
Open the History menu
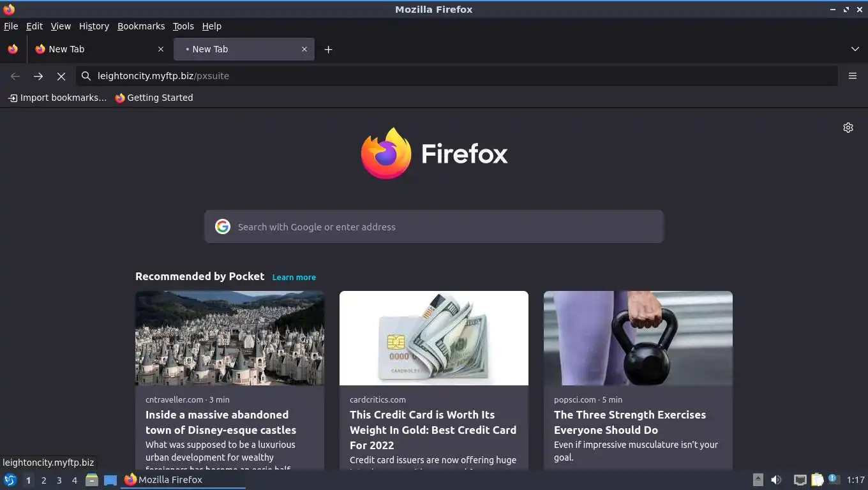click(x=94, y=26)
